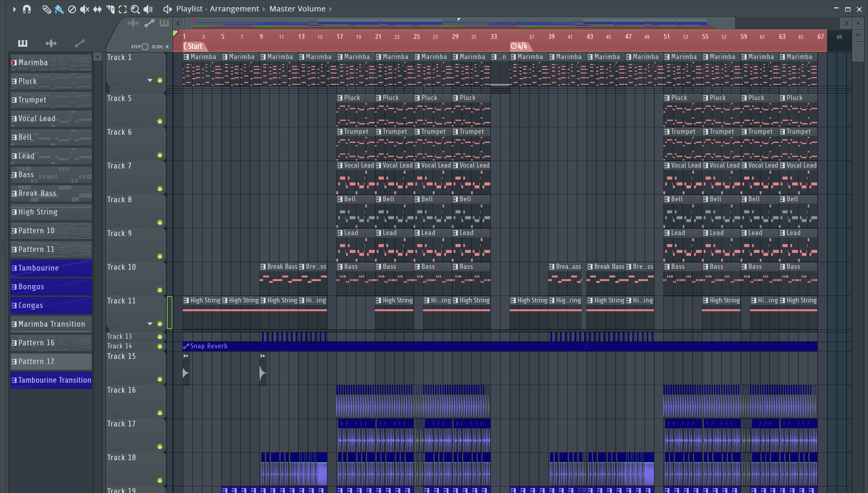Select the Vocal Lead pattern in picker
Image resolution: width=868 pixels, height=493 pixels.
[51, 118]
